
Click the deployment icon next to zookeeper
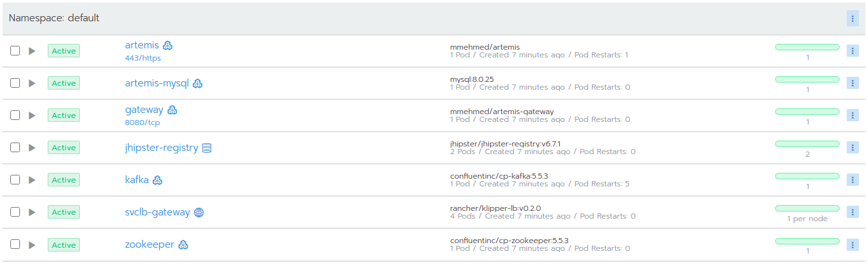click(183, 244)
